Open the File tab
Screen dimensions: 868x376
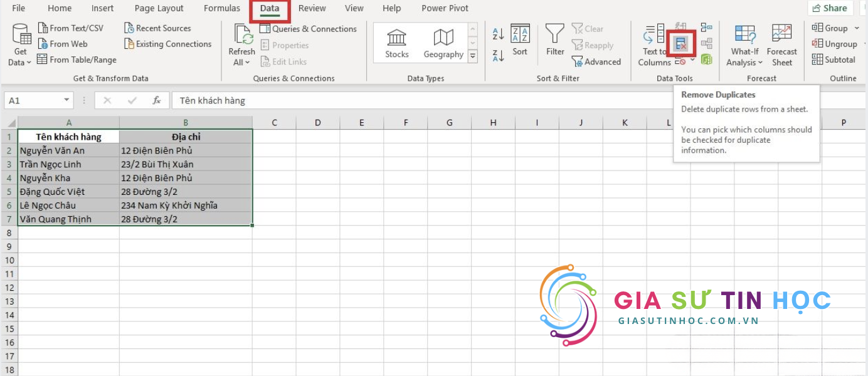[x=19, y=8]
